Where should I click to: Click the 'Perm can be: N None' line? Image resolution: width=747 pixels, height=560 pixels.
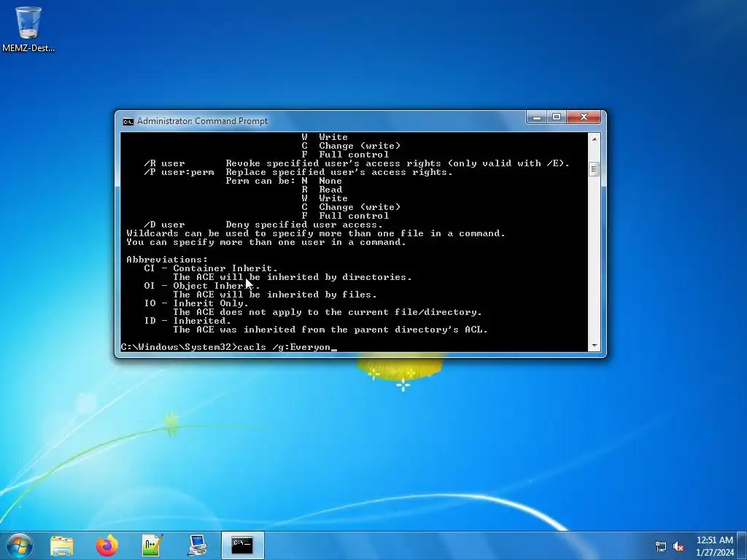click(284, 181)
